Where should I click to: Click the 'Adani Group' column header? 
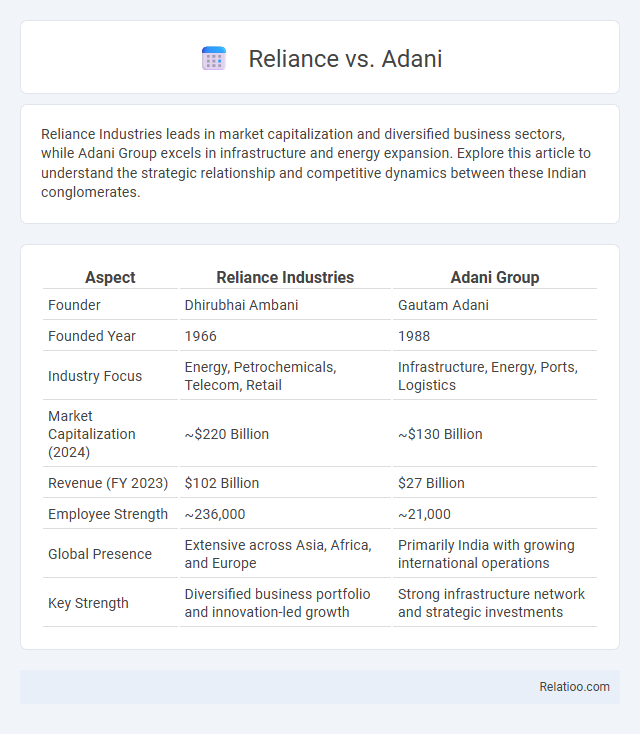(495, 278)
